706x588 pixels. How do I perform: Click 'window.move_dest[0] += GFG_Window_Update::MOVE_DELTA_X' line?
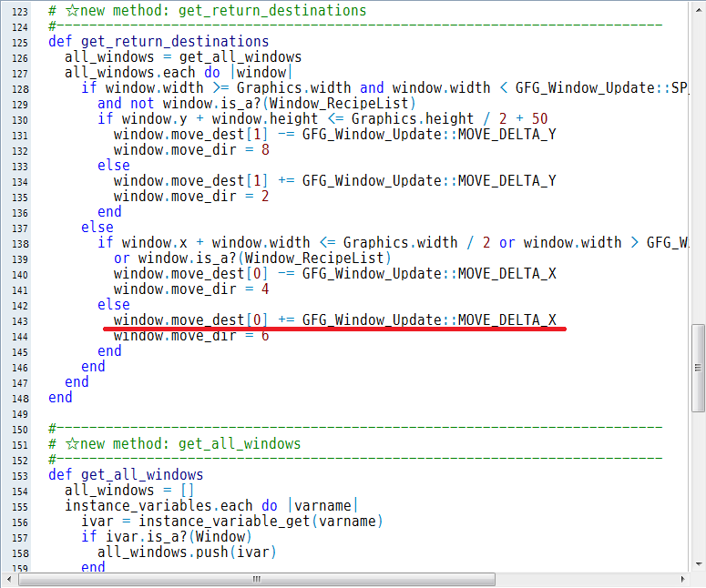[x=335, y=319]
